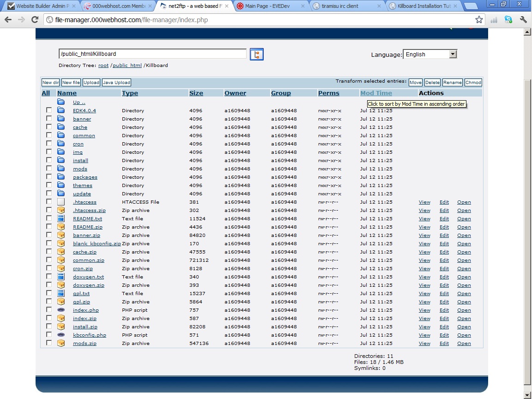The image size is (532, 399).
Task: Click the zip icon beside banner.zip
Action: [61, 235]
